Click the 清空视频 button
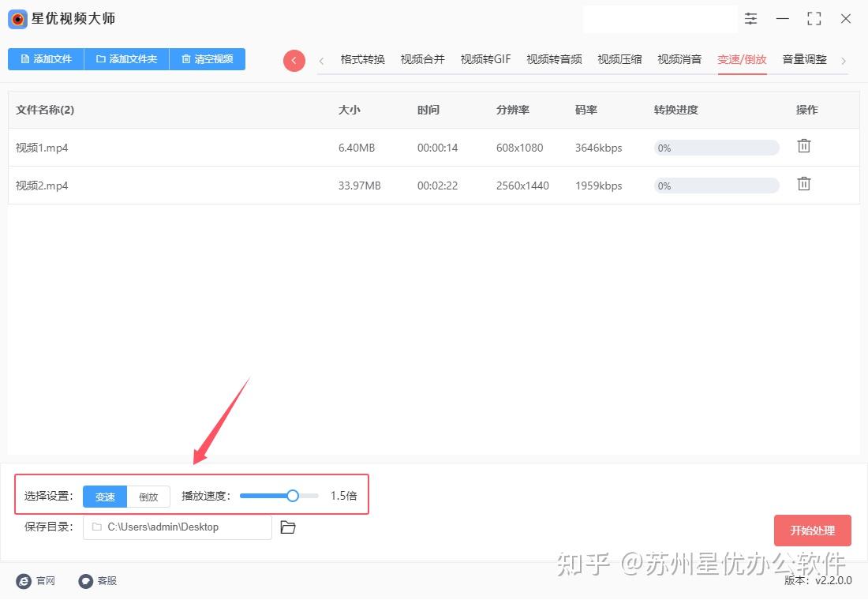This screenshot has height=600, width=868. pos(207,59)
